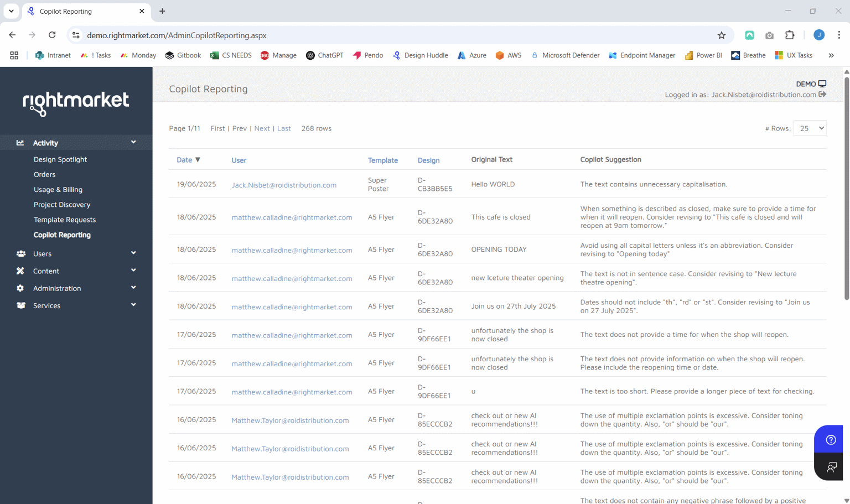
Task: Open the Rows per page dropdown
Action: pos(810,128)
